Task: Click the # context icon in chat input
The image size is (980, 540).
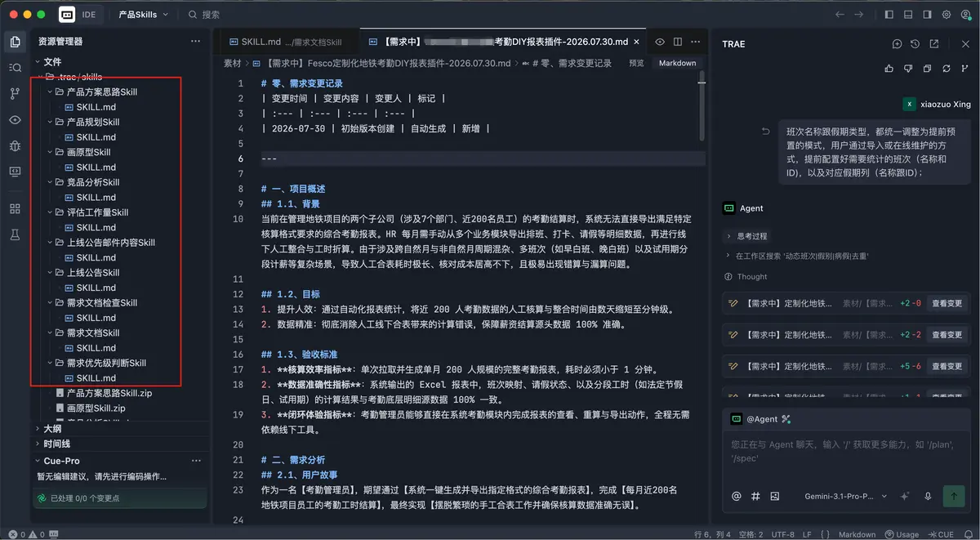Action: click(755, 496)
